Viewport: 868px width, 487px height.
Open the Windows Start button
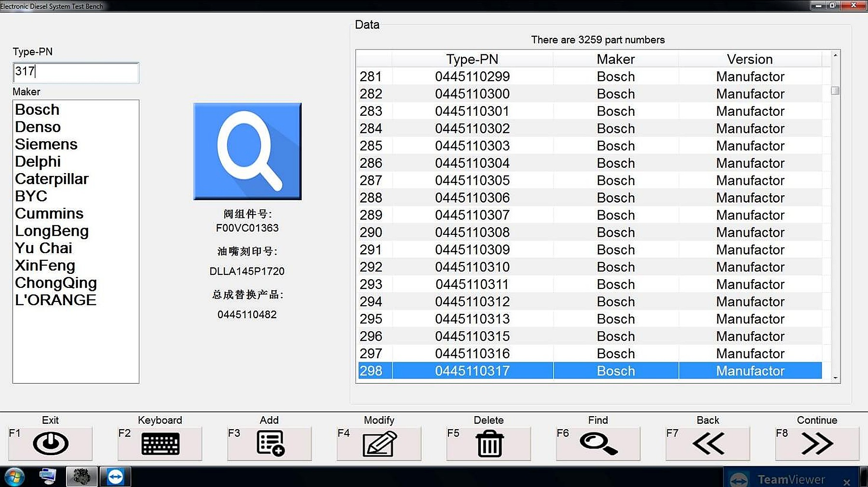(14, 477)
